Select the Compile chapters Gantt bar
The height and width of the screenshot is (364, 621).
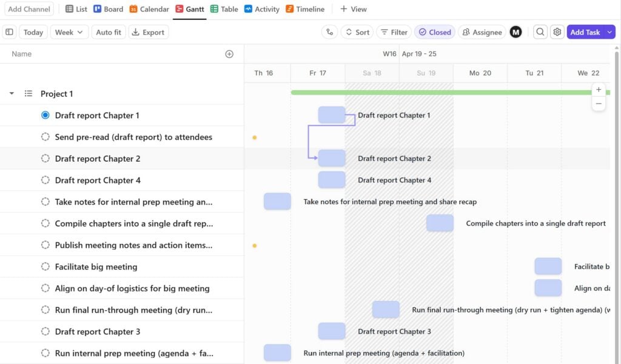click(440, 223)
